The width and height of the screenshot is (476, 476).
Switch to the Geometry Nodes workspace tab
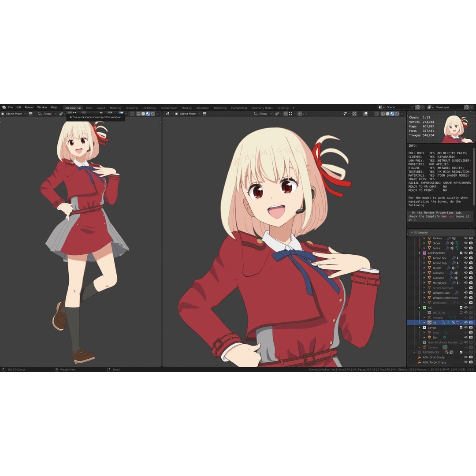(x=262, y=108)
